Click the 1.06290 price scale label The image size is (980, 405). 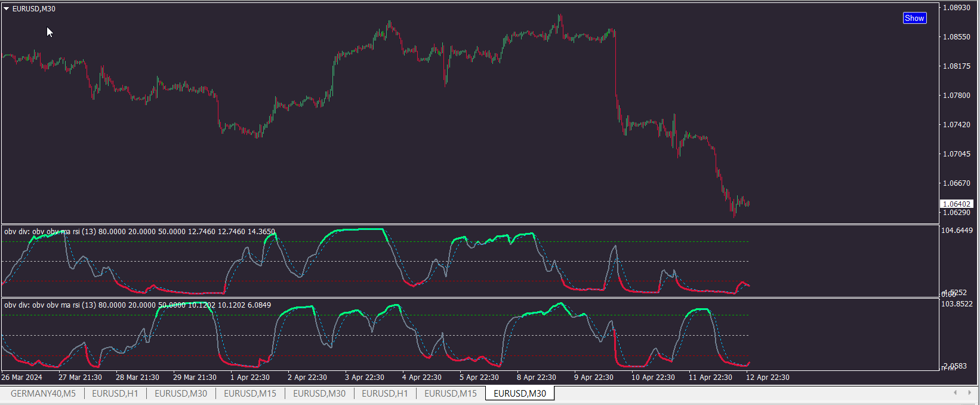pos(957,213)
